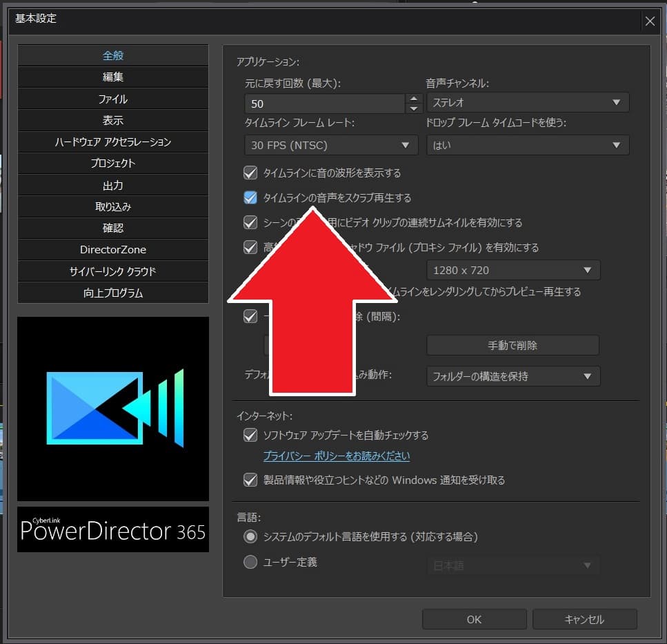Switch to the 編集 settings category
This screenshot has height=644, width=667.
click(112, 77)
